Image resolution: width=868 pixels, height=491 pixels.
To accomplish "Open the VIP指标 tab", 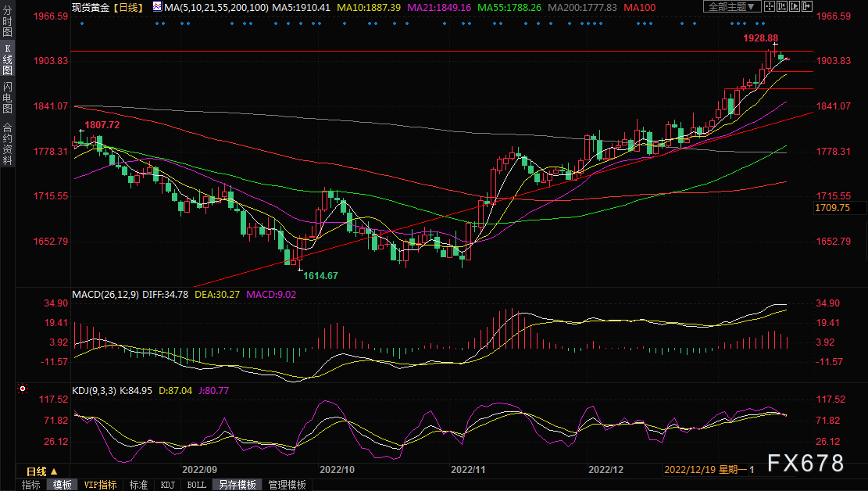I will pos(100,485).
